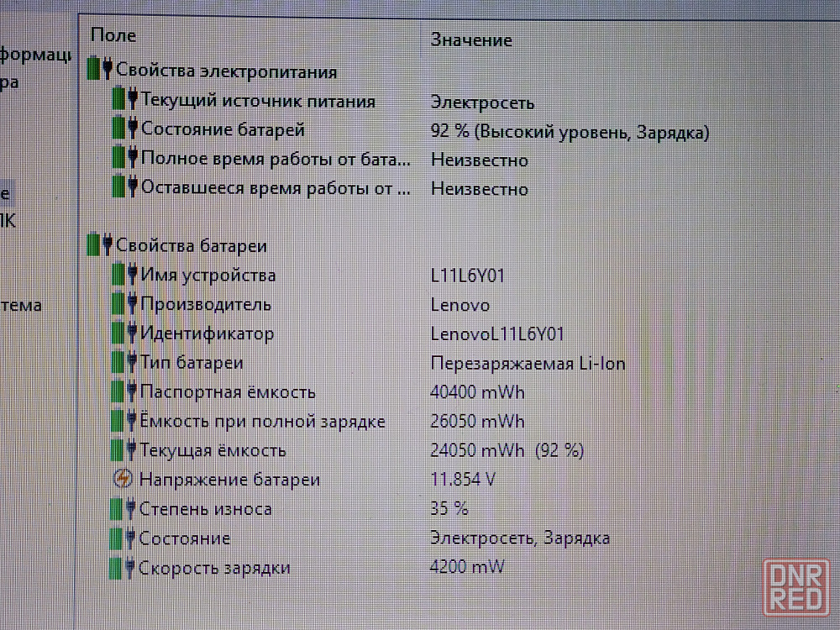Click the 'LenovoL11L6Y01' identifier value
The height and width of the screenshot is (630, 840).
pos(497,334)
